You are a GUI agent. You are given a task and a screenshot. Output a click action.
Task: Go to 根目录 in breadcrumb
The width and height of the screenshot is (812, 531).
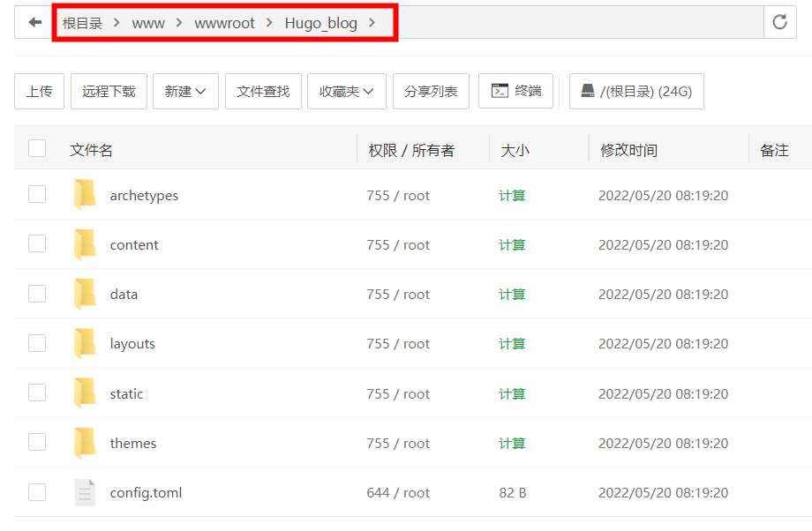click(82, 23)
